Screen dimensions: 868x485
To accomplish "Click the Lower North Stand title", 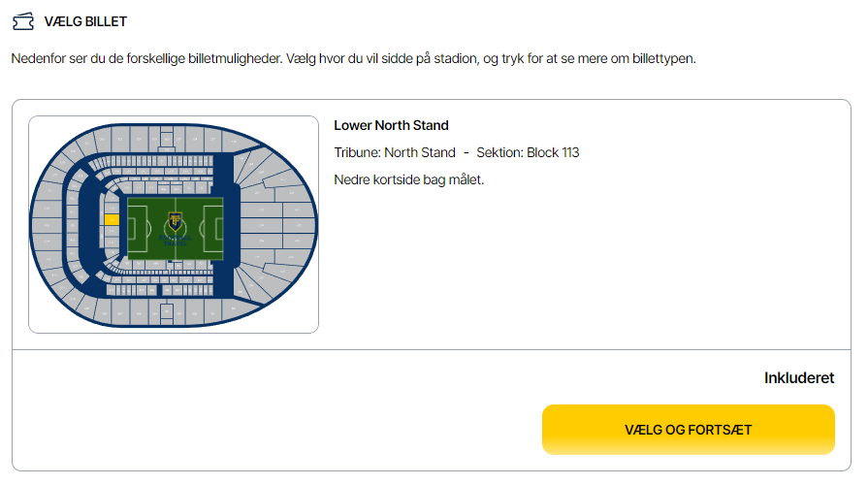I will [391, 126].
